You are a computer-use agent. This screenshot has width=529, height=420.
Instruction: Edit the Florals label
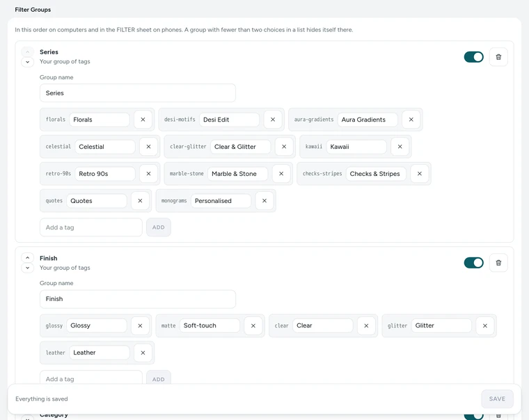pyautogui.click(x=100, y=120)
